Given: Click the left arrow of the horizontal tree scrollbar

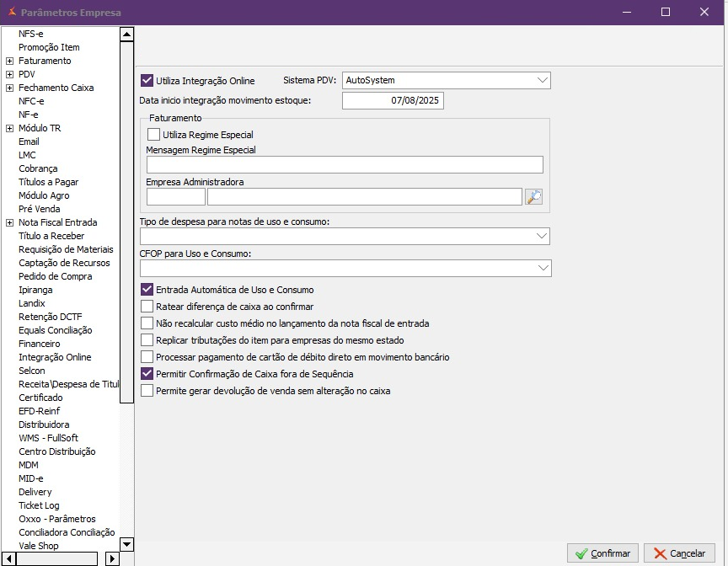Looking at the screenshot, I should 8,558.
